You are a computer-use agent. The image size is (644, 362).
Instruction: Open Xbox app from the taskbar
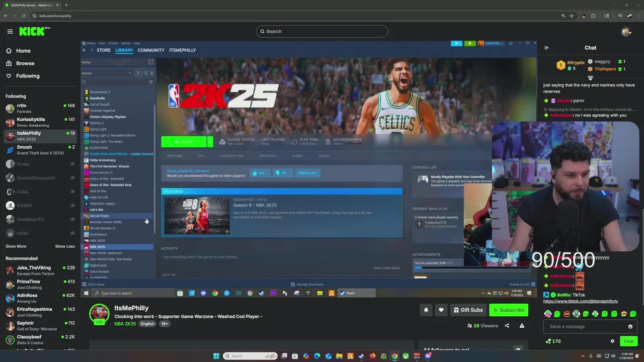(406, 356)
